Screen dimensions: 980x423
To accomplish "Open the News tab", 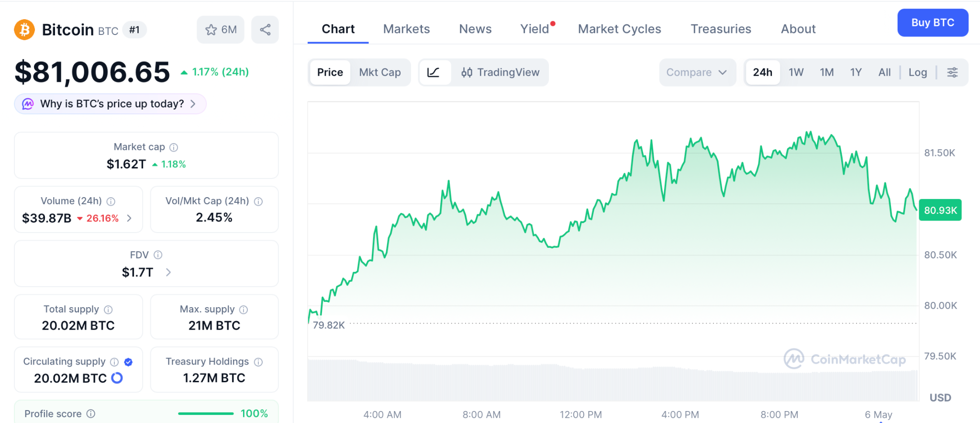I will tap(475, 29).
